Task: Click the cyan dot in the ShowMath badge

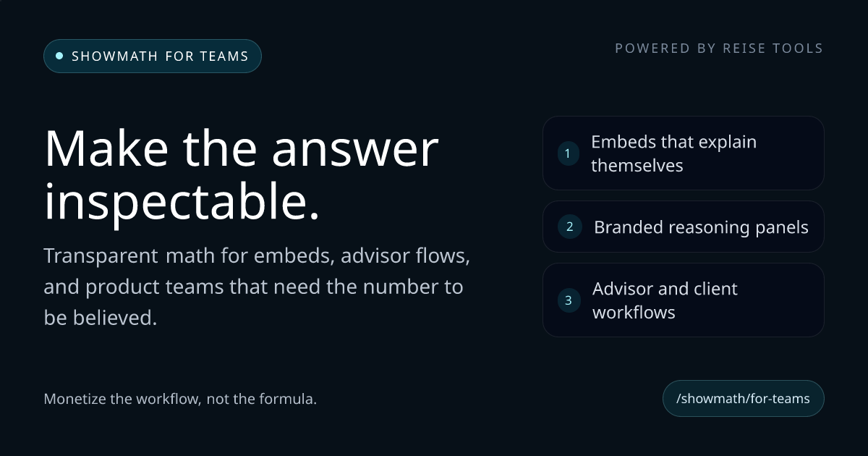Action: (59, 56)
